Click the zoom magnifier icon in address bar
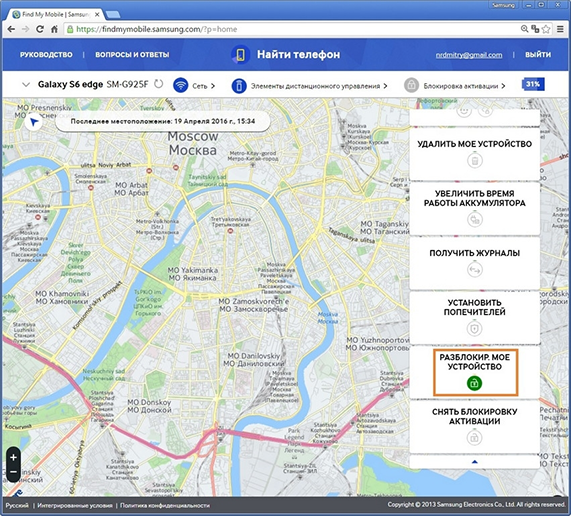Viewport: 571px width, 516px height. click(x=524, y=29)
